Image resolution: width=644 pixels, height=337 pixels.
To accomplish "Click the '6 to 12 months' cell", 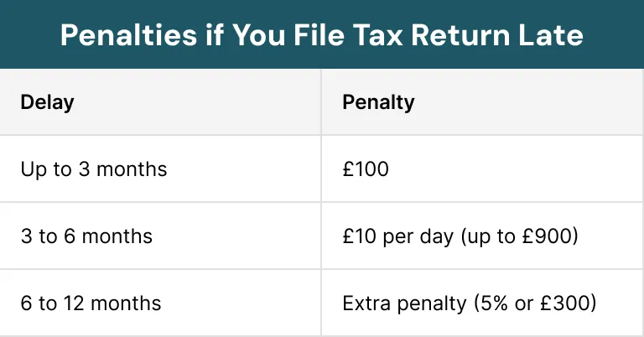I will tap(91, 303).
